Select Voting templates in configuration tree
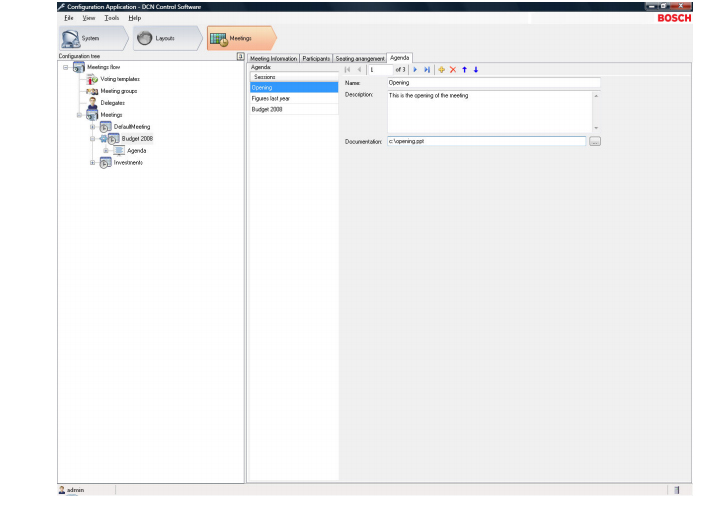This screenshot has width=721, height=506. 120,79
